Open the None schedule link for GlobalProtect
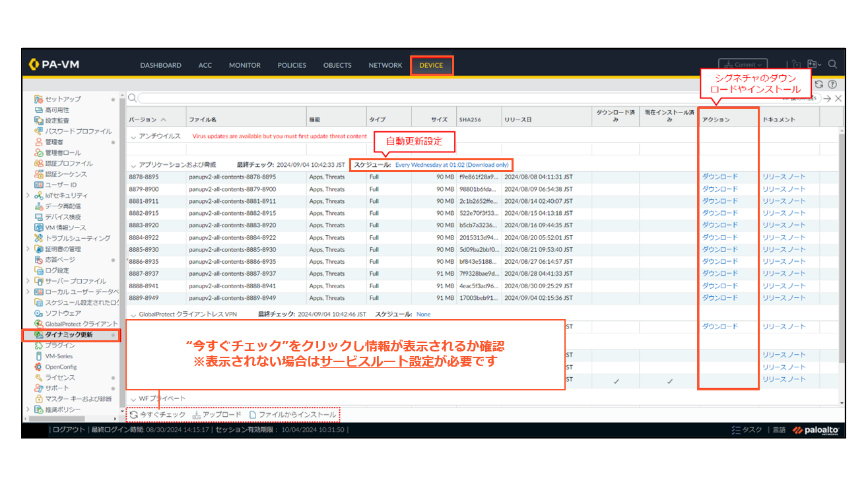The height and width of the screenshot is (486, 868). tap(423, 315)
